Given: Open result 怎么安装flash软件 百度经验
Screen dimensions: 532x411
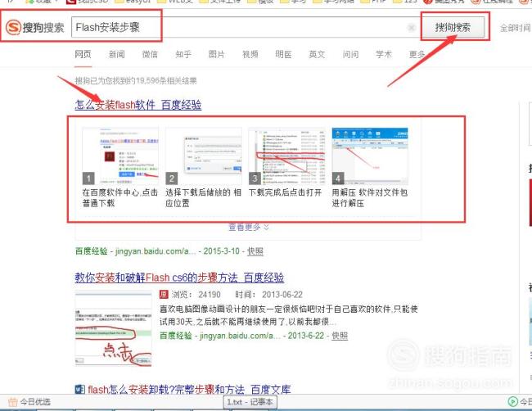Looking at the screenshot, I should point(138,105).
